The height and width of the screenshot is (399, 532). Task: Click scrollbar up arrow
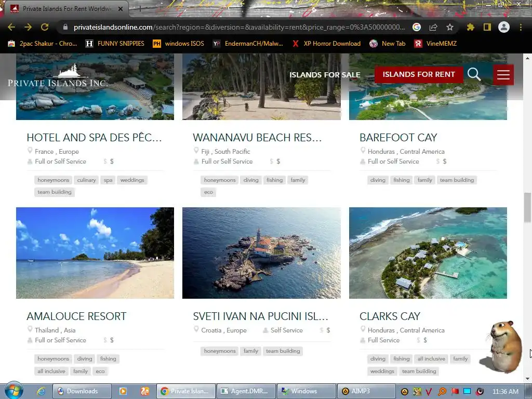point(527,58)
